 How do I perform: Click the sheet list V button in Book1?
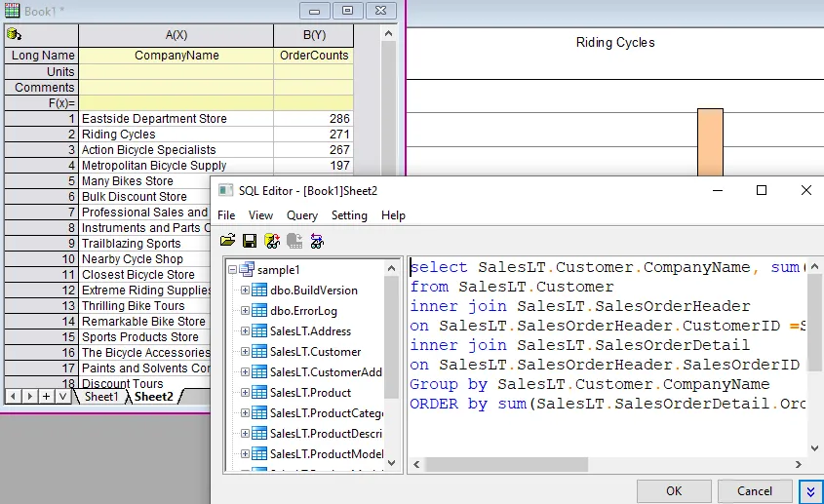(x=62, y=396)
